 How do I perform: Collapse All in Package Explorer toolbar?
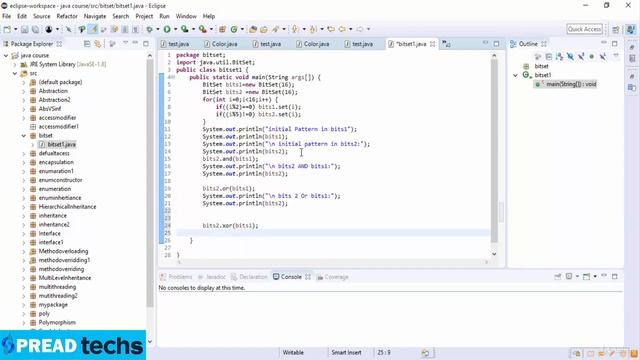(87, 44)
